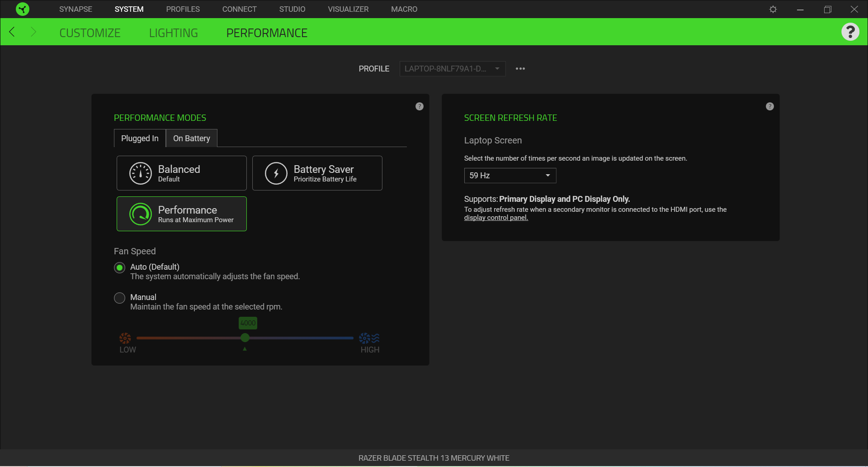Open the Profile dropdown

coord(453,69)
